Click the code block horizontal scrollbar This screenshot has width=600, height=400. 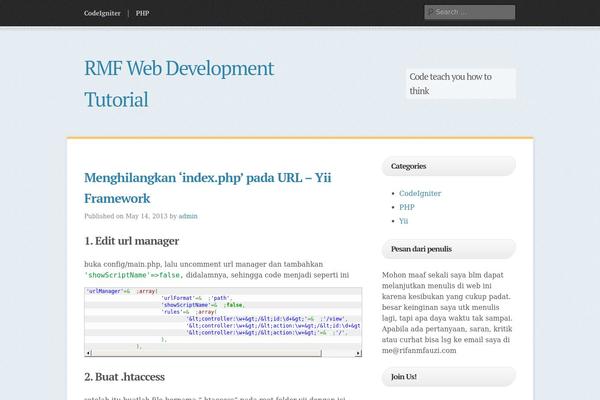(206, 353)
